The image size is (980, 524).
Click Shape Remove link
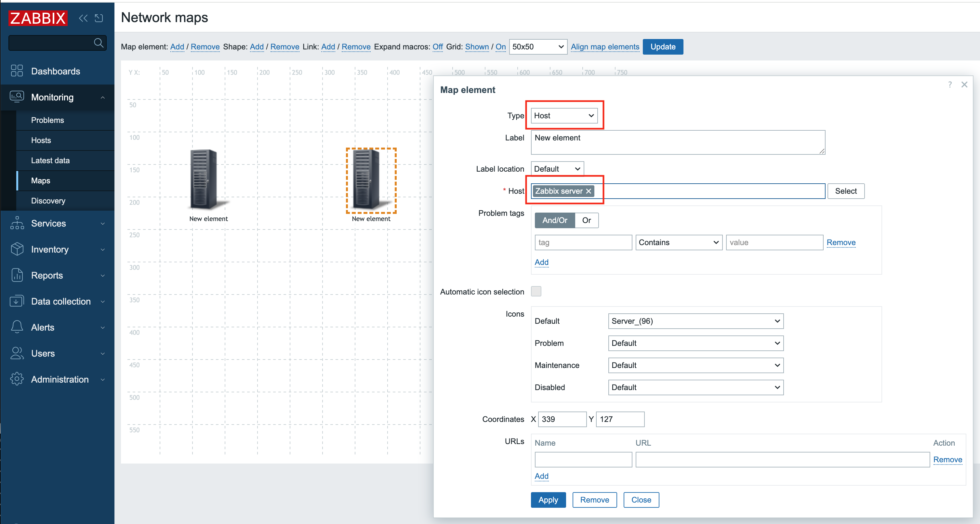coord(285,47)
